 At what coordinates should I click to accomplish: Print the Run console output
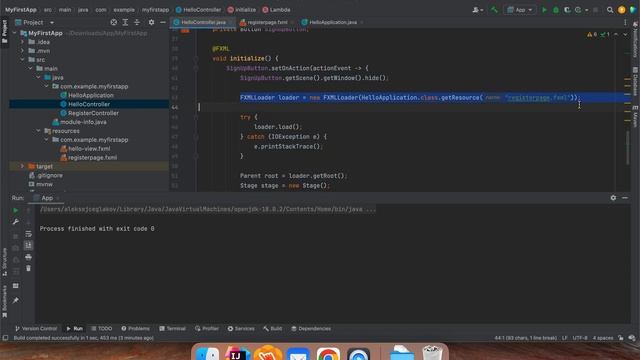[x=28, y=257]
